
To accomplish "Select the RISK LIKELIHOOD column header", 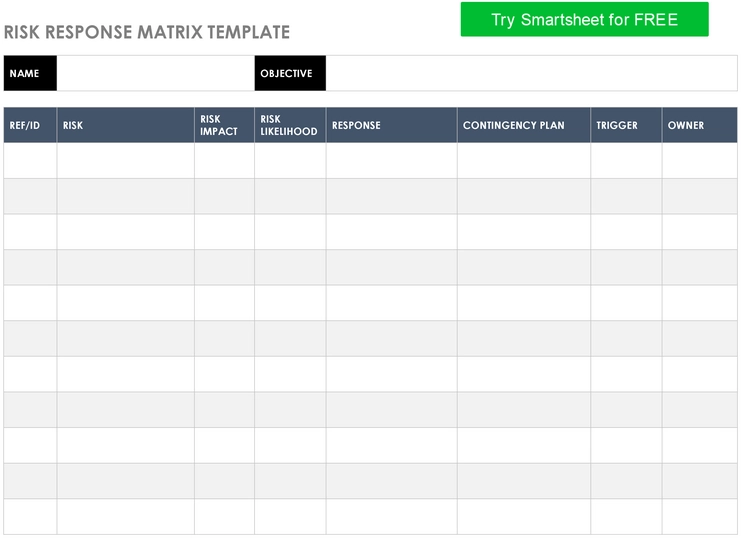I will pyautogui.click(x=290, y=125).
